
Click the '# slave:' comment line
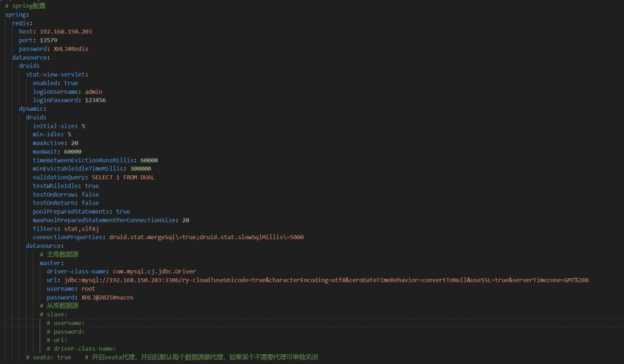pos(54,314)
